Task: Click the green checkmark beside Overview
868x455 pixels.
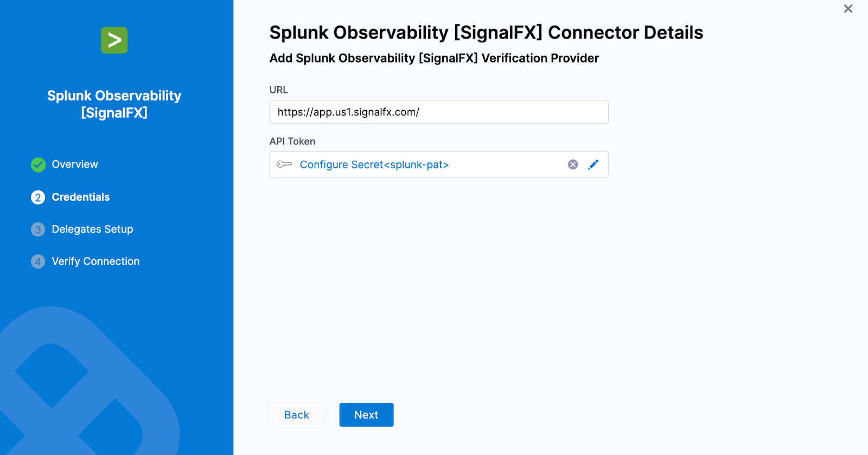Action: (37, 165)
